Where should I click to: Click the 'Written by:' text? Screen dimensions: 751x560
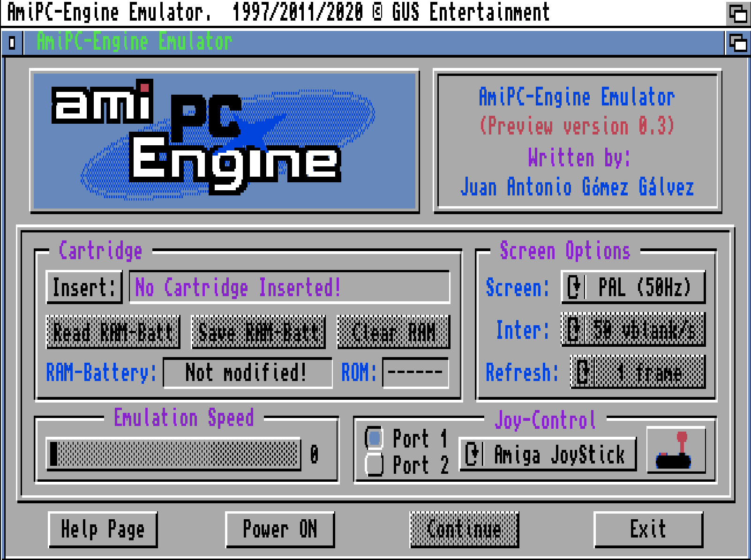coord(579,157)
